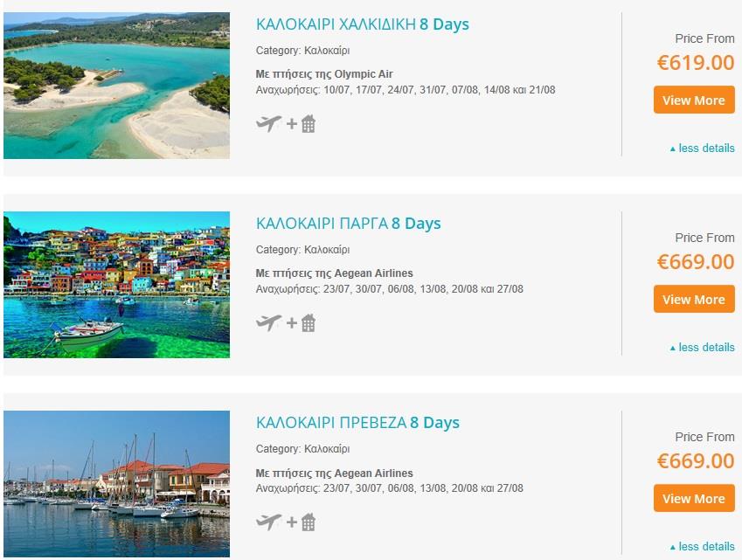742x560 pixels.
Task: Click the airplane icon under Πάργα package
Action: pos(269,323)
